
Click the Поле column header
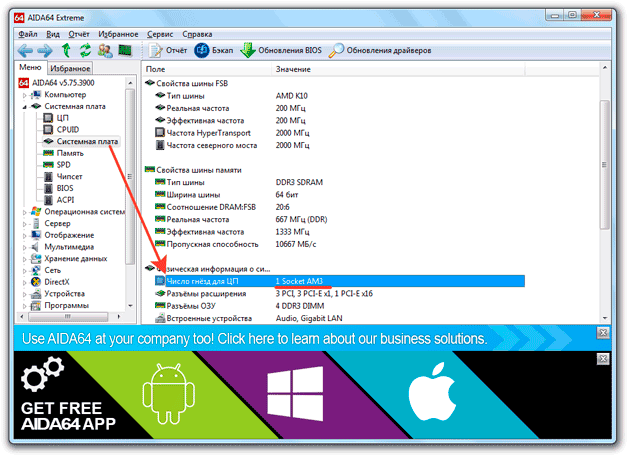pyautogui.click(x=207, y=69)
